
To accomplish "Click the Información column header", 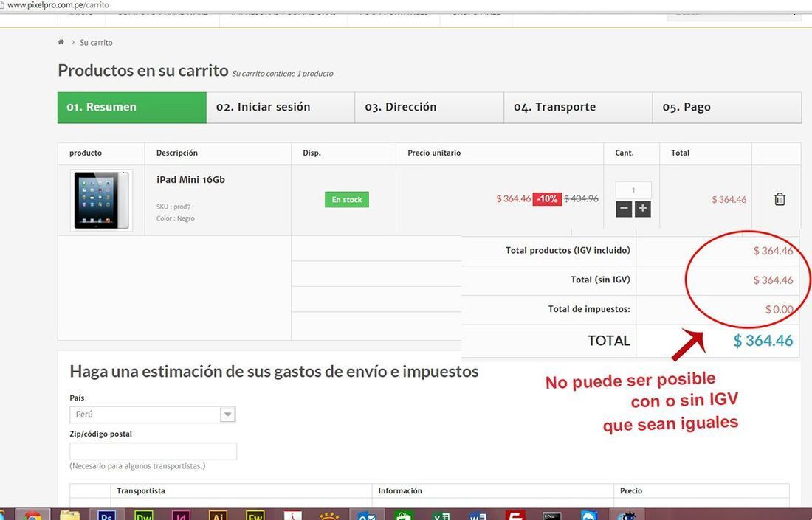I will tap(400, 490).
